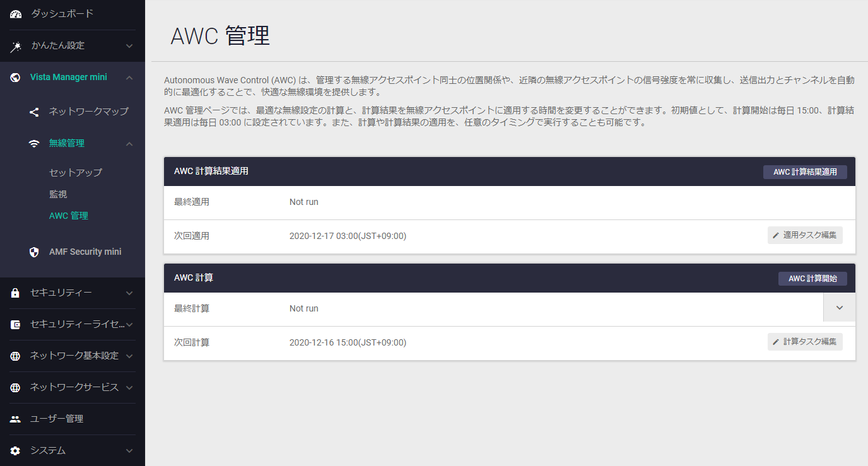
Task: Click the AWC 計算開始 button
Action: [812, 279]
